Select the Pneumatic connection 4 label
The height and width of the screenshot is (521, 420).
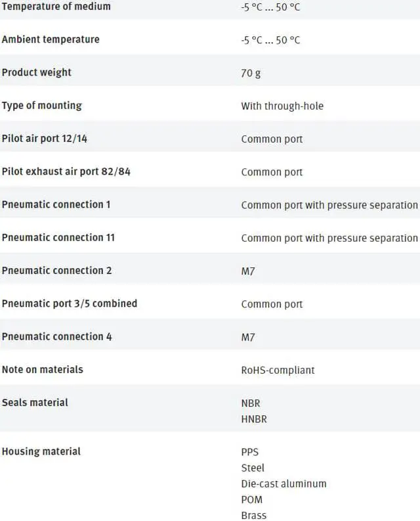point(56,336)
